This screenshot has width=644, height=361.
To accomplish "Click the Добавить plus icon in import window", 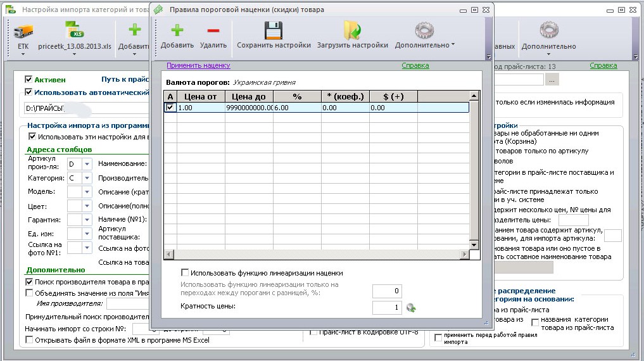I will coord(135,30).
